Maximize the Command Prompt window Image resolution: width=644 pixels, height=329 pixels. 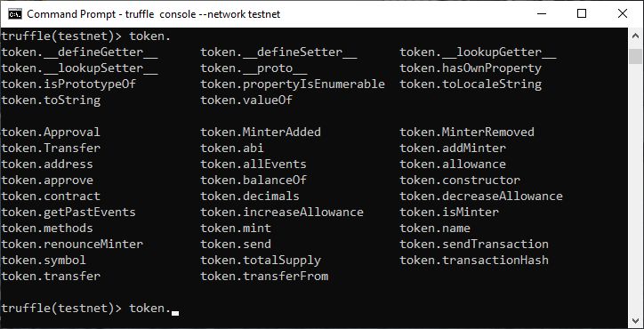coord(582,14)
